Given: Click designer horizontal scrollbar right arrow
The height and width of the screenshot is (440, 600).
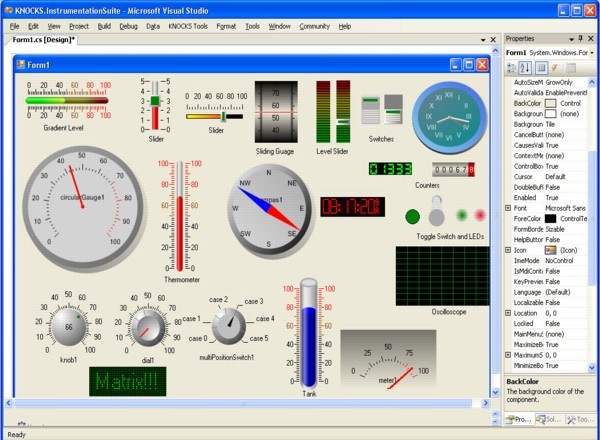Looking at the screenshot, I should [x=486, y=403].
